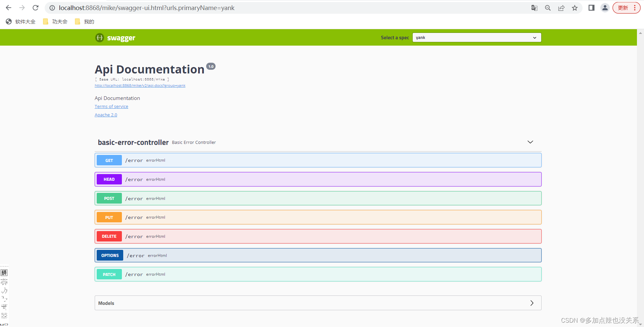This screenshot has height=327, width=644.
Task: Expand the PUT /error operation
Action: (318, 217)
